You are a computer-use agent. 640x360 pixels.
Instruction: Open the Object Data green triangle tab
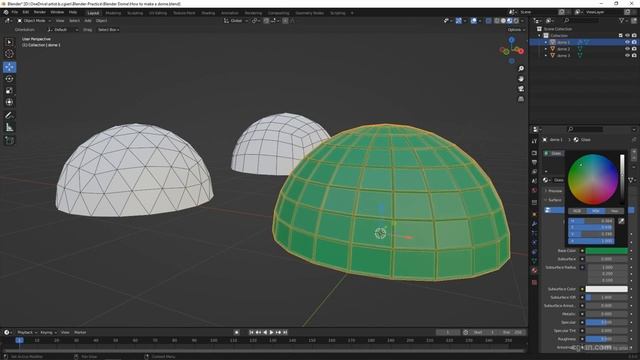point(534,261)
